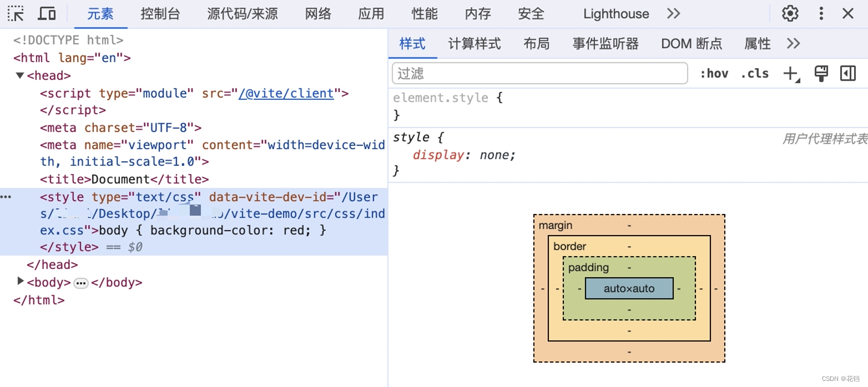
Task: Toggle the .cls classes button
Action: pos(755,73)
